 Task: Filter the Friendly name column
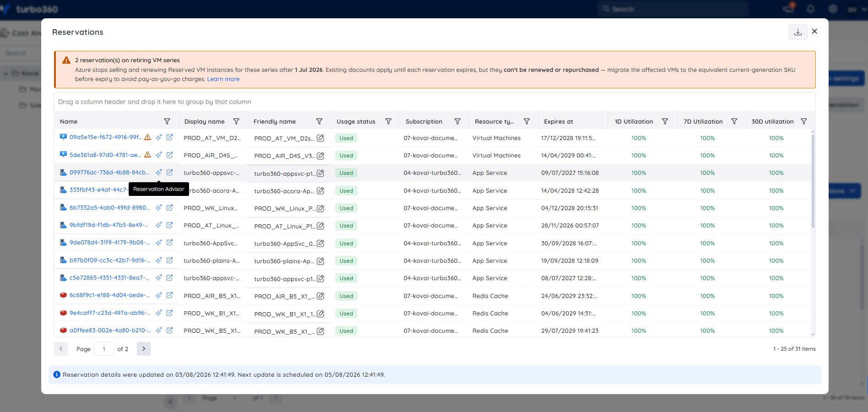click(319, 121)
